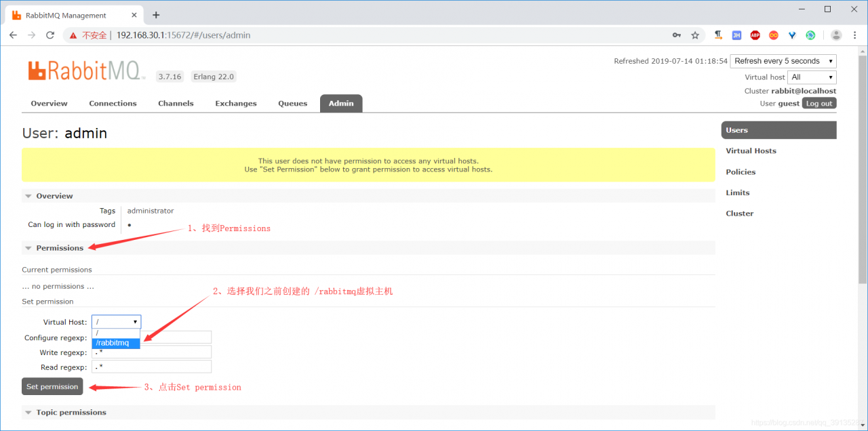
Task: Open the top Virtual host All dropdown
Action: (x=812, y=77)
